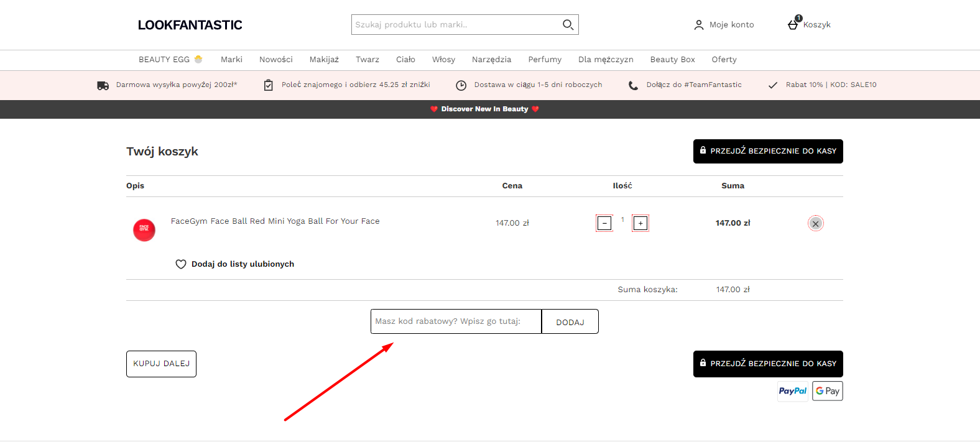The image size is (980, 442).
Task: Click the 147.00 zł price in the Cena column
Action: click(512, 223)
